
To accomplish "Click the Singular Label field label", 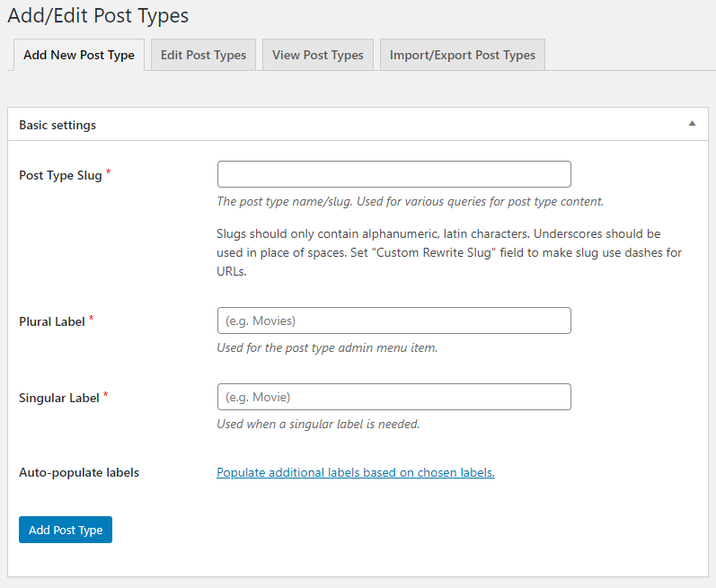I will 58,398.
